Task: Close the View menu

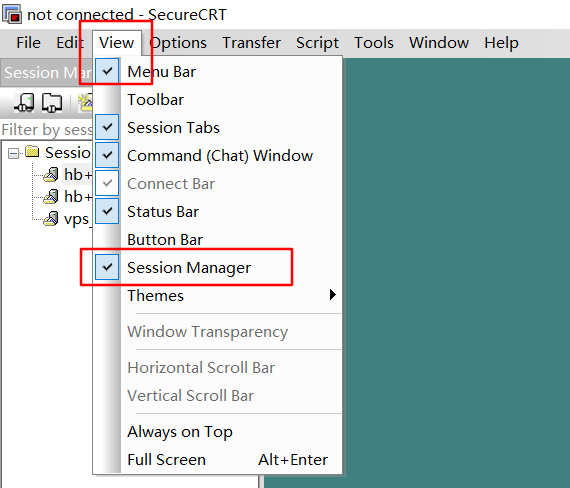Action: click(x=117, y=43)
